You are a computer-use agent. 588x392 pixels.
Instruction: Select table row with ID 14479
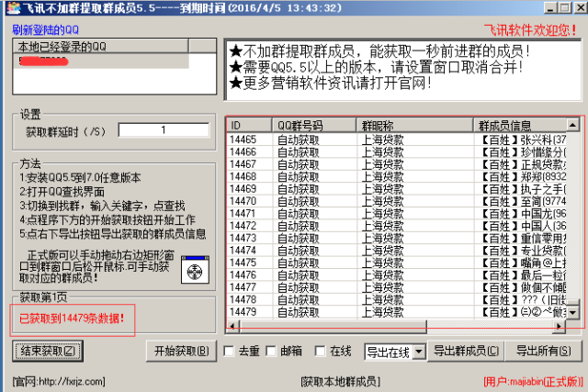tap(397, 312)
